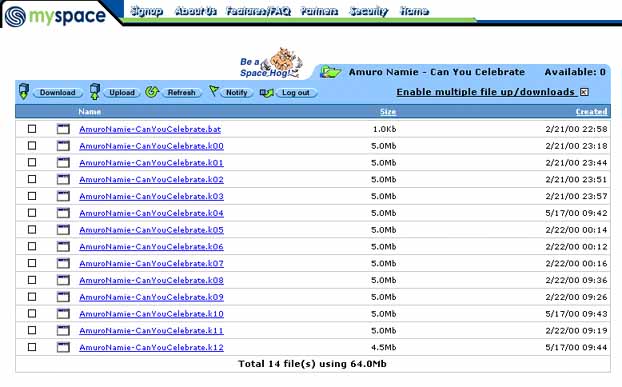Click the Upload button
The height and width of the screenshot is (387, 622).
tap(122, 93)
